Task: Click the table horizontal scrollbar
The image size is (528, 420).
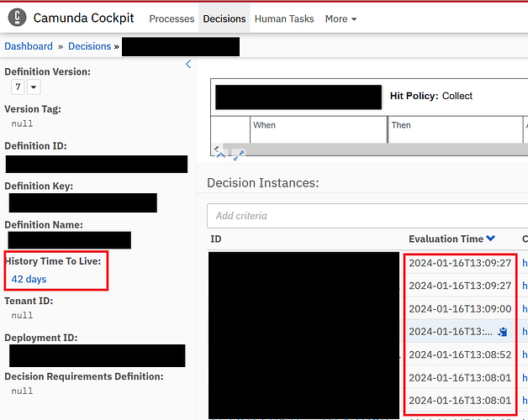Action: click(x=376, y=149)
